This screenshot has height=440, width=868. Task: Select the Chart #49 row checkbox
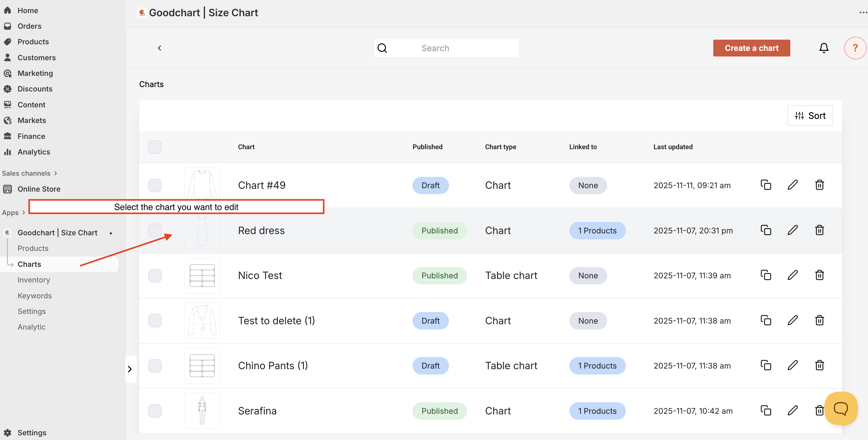click(155, 185)
